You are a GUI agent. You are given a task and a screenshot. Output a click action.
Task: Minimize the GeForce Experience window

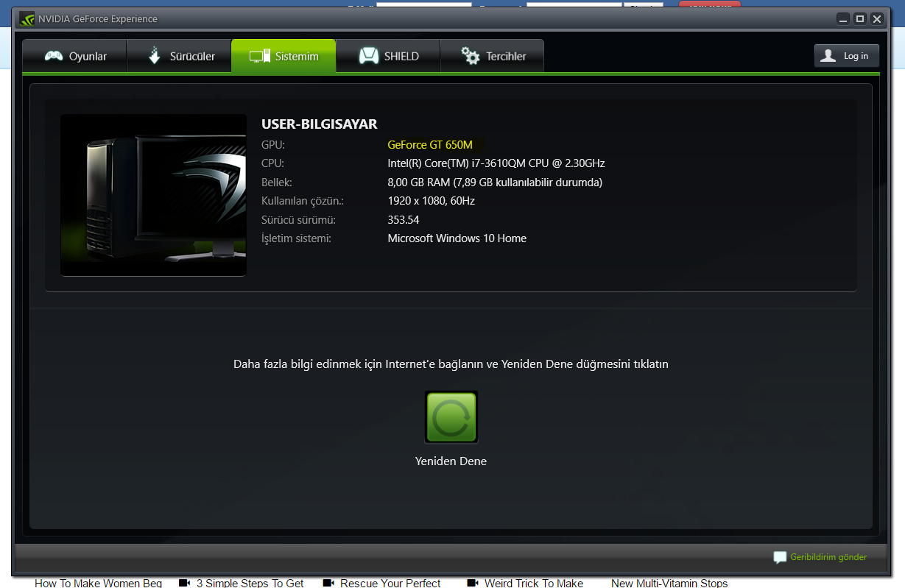tap(843, 18)
